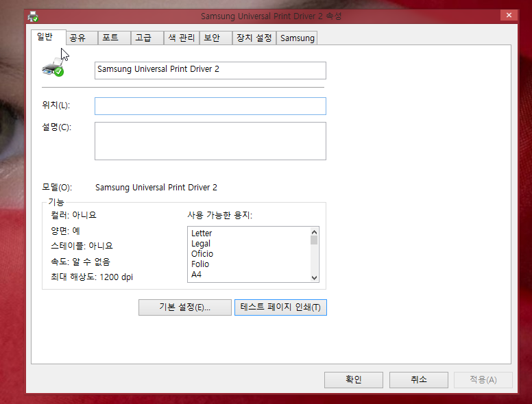Screen dimensions: 532x404
Task: Click 테스트 페이지 인쇄(T) button
Action: pos(280,307)
